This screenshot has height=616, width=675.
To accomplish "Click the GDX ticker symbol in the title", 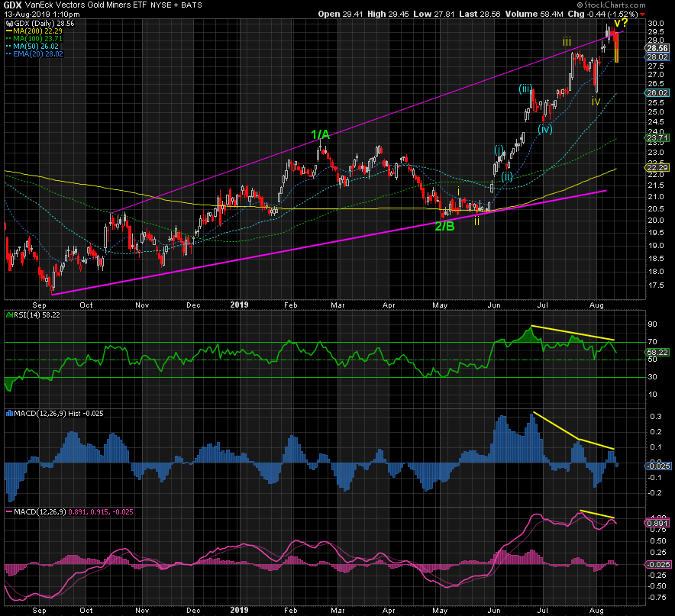I will tap(12, 5).
